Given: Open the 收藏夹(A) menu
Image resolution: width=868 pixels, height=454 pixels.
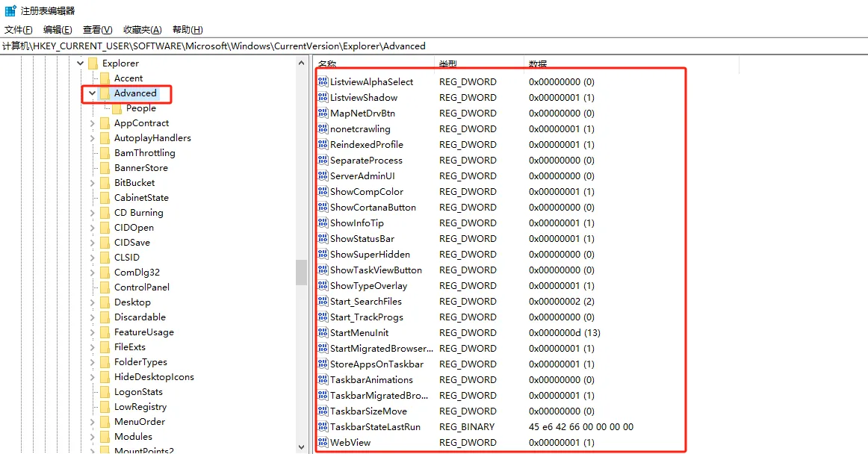Looking at the screenshot, I should coord(142,30).
